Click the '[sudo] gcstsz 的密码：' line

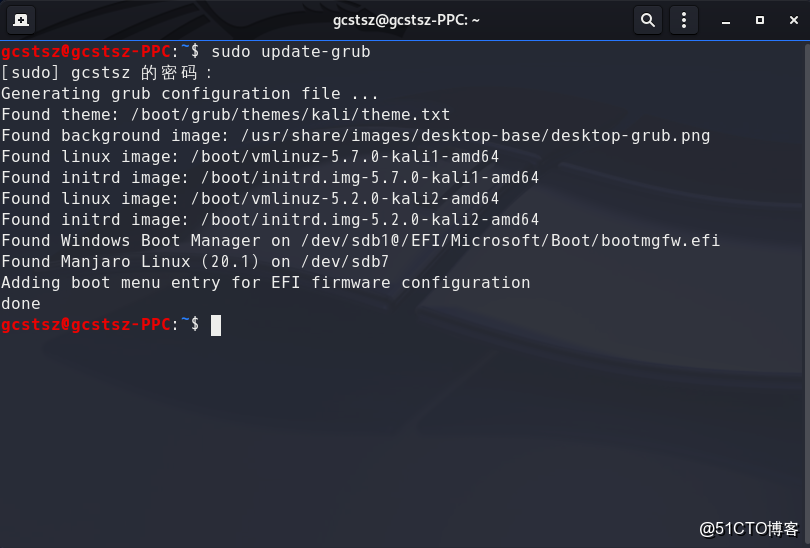[x=107, y=73]
